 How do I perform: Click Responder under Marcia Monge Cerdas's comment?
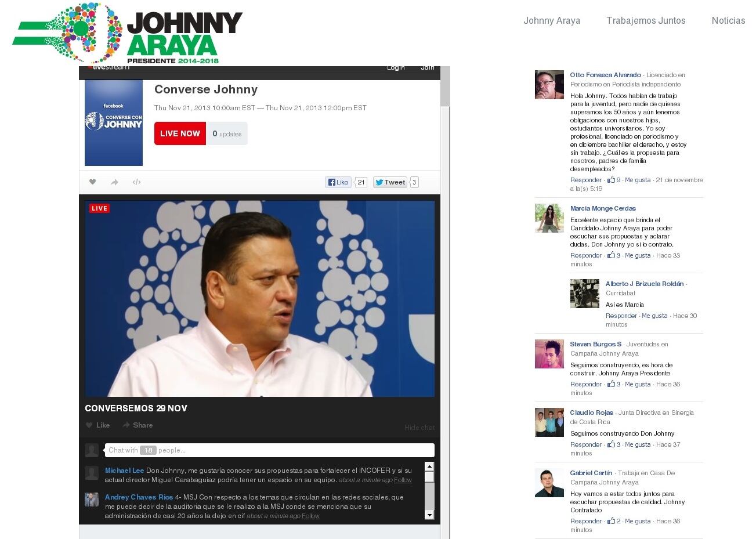(x=585, y=255)
